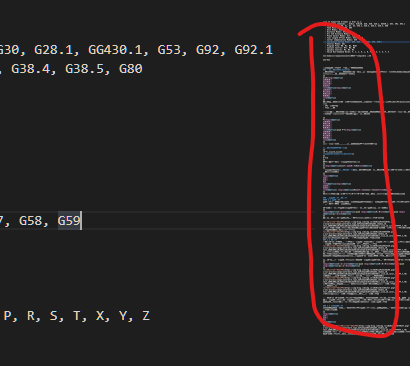Click letter S in the bottom line
Image resolution: width=410 pixels, height=366 pixels.
pyautogui.click(x=53, y=315)
